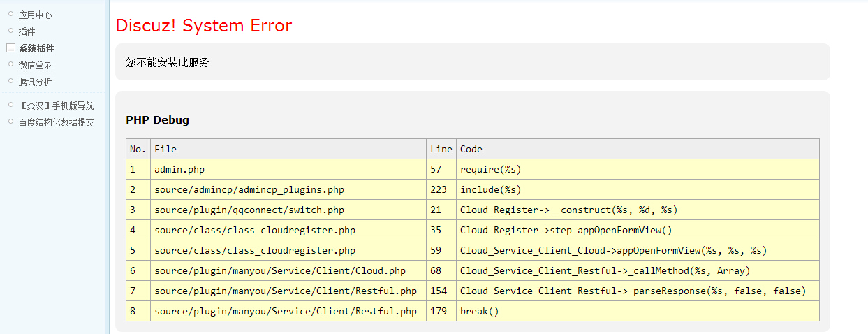
Task: Open the 插件 sidebar link
Action: (x=27, y=31)
